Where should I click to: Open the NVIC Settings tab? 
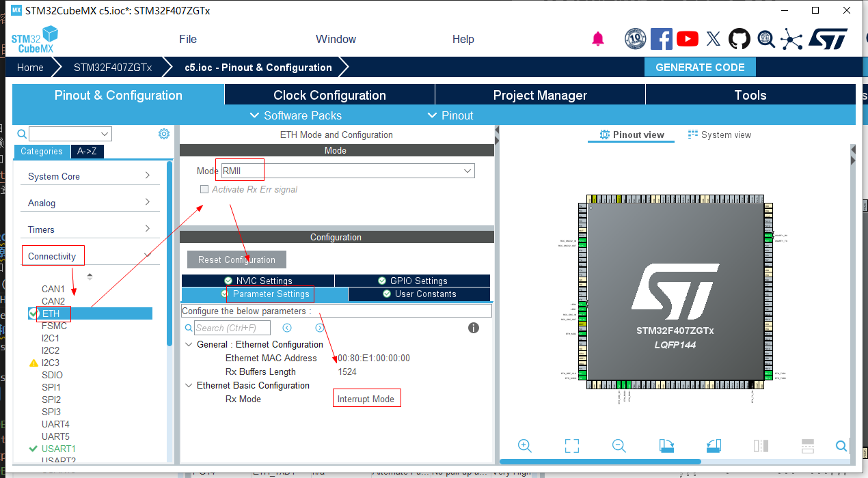click(258, 281)
